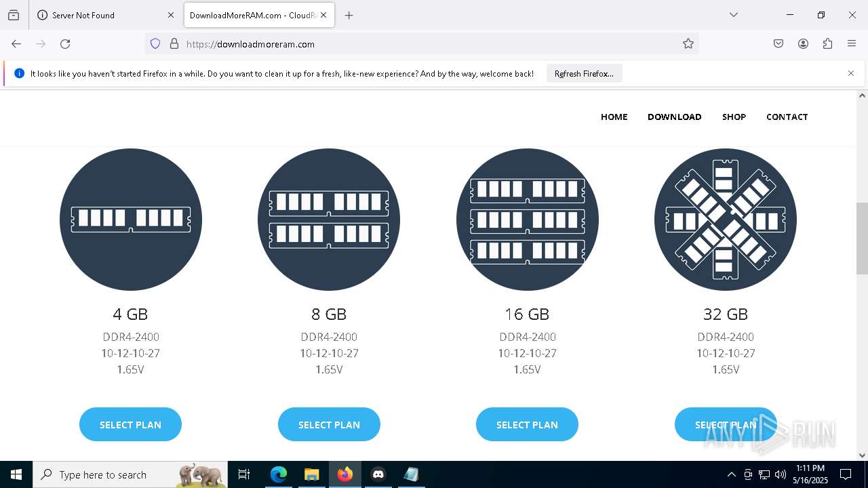
Task: Click the page vertical scrollbar thumb
Action: tap(862, 239)
